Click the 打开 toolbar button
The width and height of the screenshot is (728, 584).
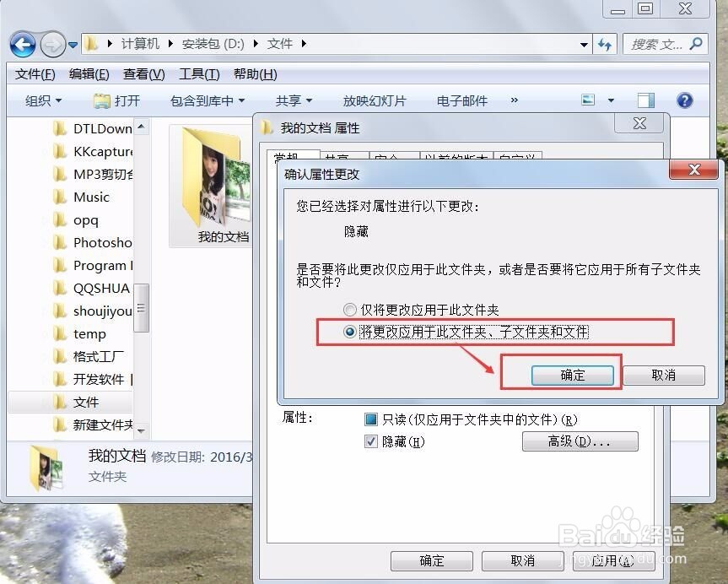point(117,100)
